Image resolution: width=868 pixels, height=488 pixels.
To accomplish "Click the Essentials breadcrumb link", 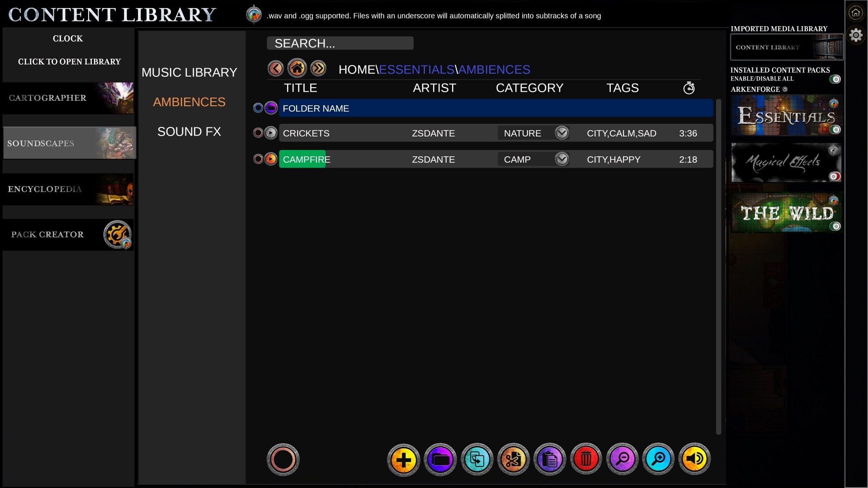I will click(416, 70).
